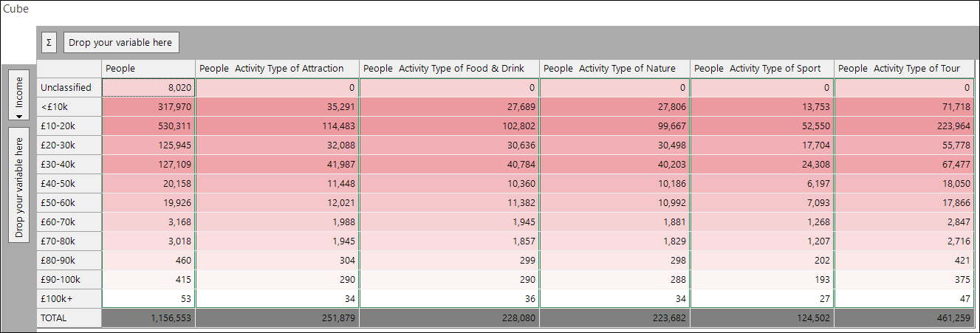Select the People column header
This screenshot has height=333, width=980.
[x=148, y=68]
